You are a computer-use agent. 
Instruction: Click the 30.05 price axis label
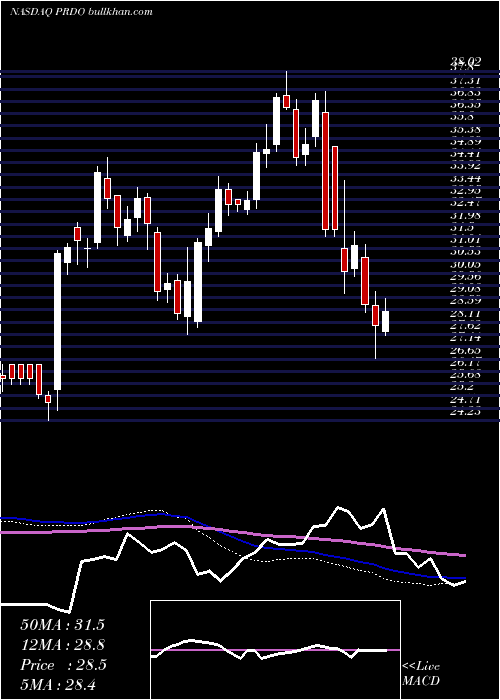465,265
